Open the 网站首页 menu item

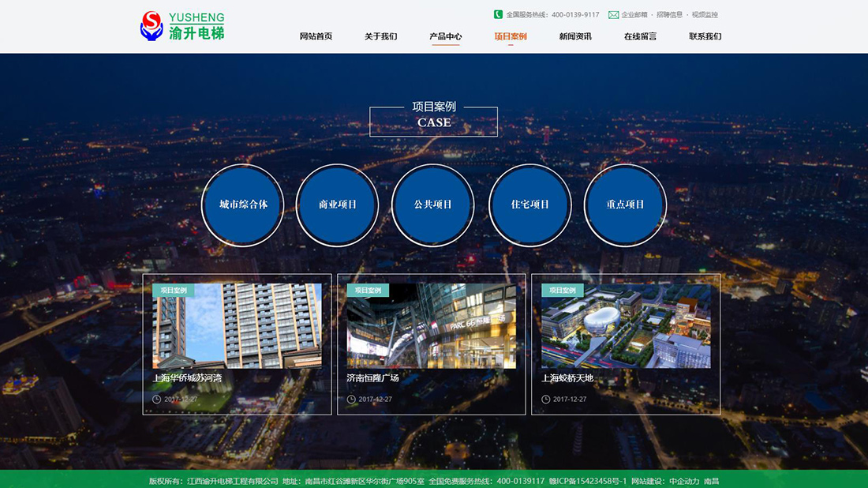315,36
